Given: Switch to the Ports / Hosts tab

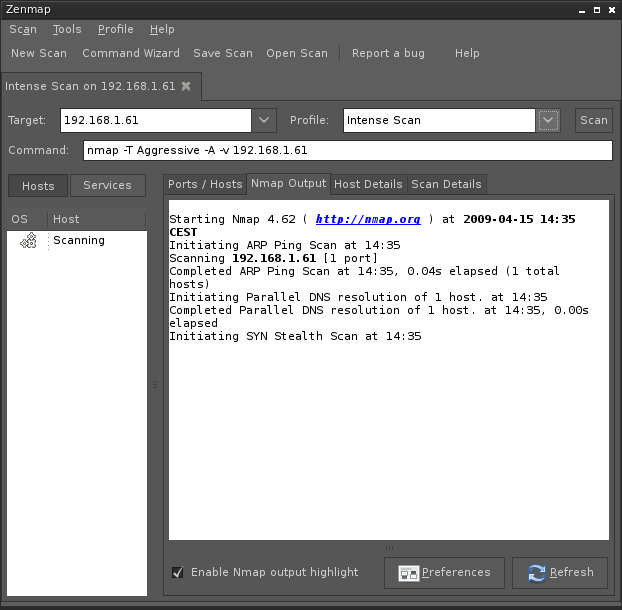Looking at the screenshot, I should coord(205,184).
